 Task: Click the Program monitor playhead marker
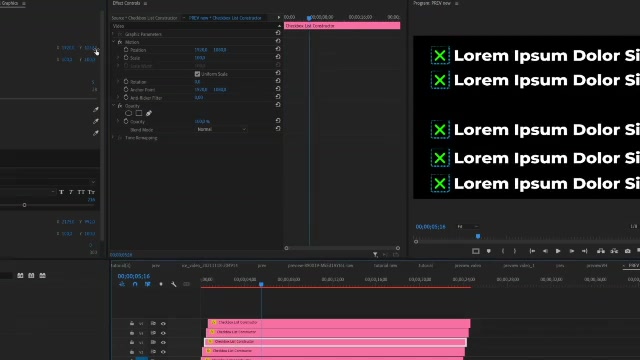pyautogui.click(x=478, y=236)
